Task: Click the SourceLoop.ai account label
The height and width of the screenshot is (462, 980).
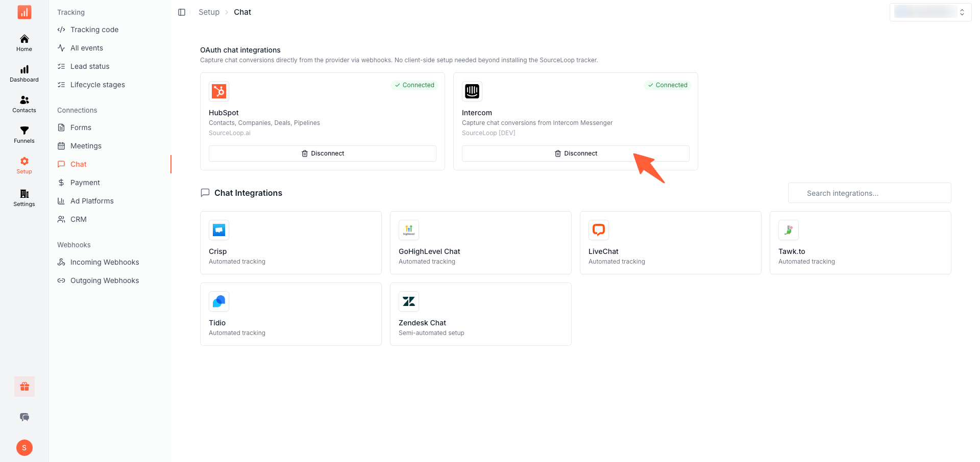Action: coord(230,133)
